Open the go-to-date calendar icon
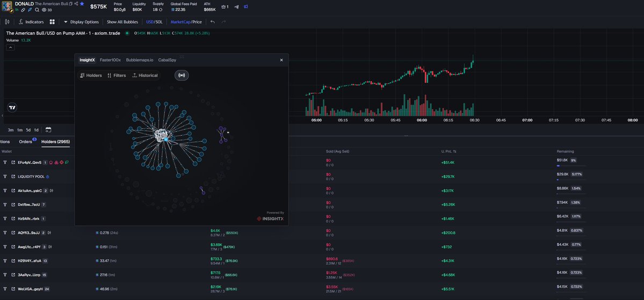 point(48,130)
